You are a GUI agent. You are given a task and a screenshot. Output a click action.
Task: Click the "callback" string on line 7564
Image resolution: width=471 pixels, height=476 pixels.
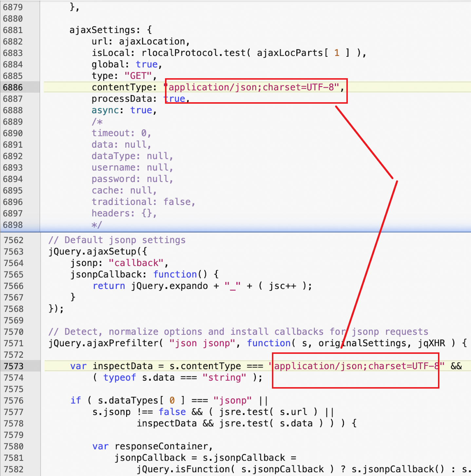tap(136, 263)
